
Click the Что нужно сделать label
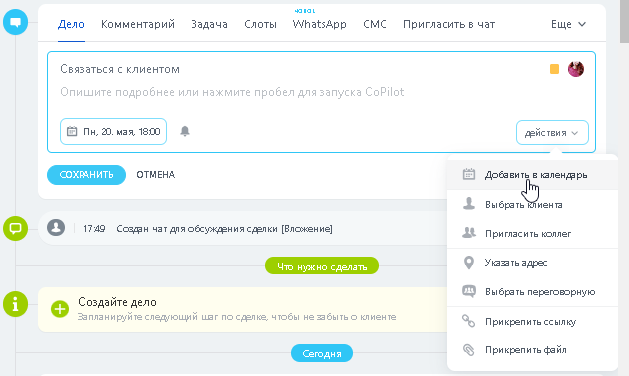pyautogui.click(x=322, y=266)
